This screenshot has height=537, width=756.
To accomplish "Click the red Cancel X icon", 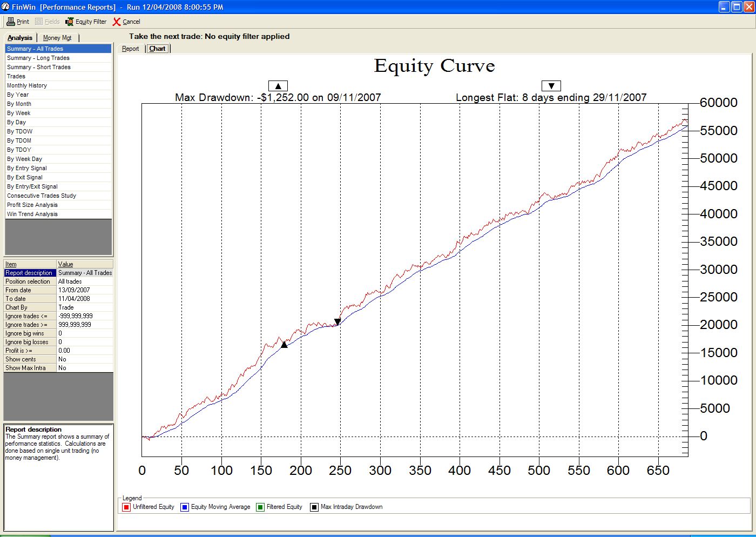I will [117, 22].
